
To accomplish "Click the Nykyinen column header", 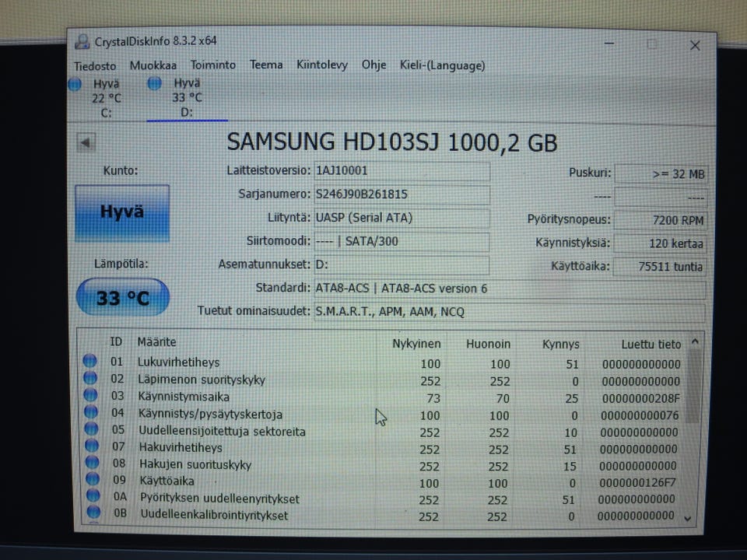I will tap(416, 344).
